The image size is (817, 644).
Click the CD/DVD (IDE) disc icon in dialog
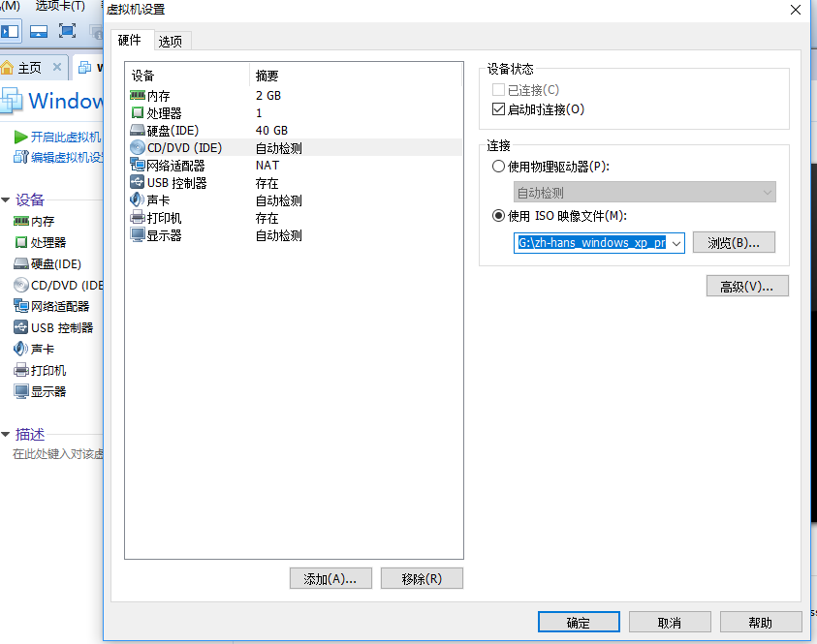click(138, 147)
